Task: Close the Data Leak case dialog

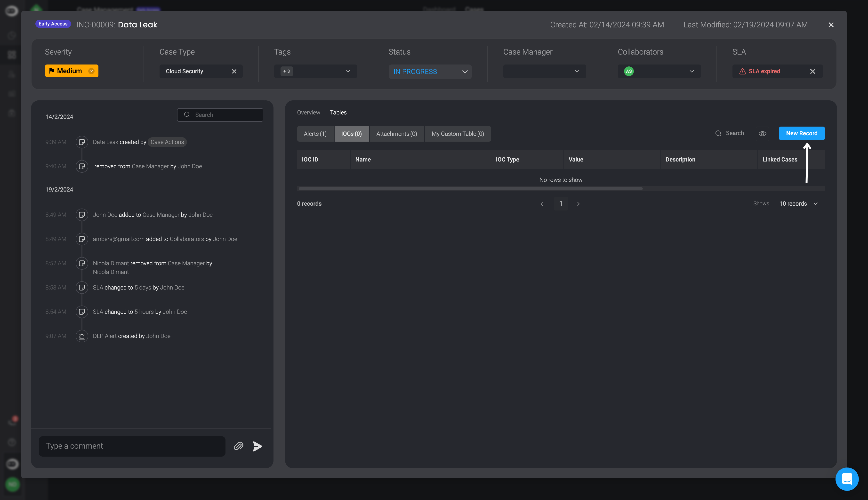Action: click(831, 25)
